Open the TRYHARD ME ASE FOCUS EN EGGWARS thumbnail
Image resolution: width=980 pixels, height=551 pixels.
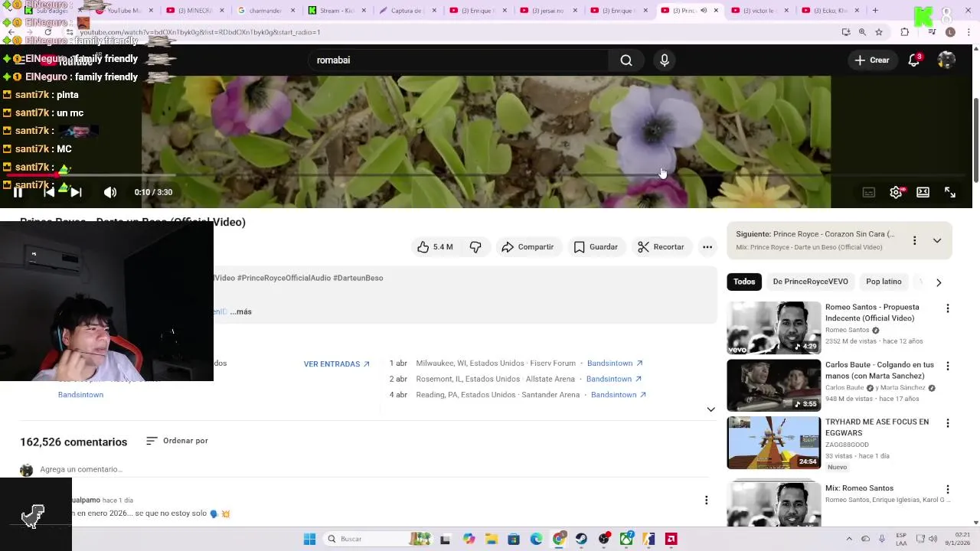point(773,442)
